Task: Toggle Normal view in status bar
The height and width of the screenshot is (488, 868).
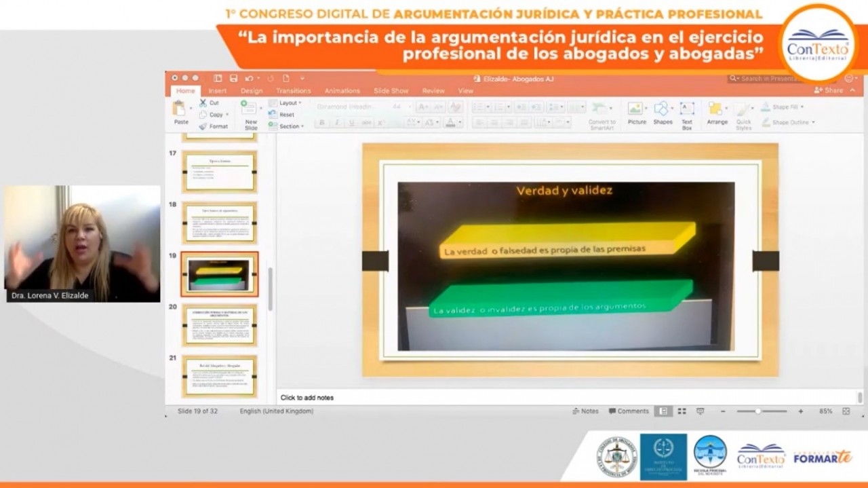Action: click(x=663, y=411)
